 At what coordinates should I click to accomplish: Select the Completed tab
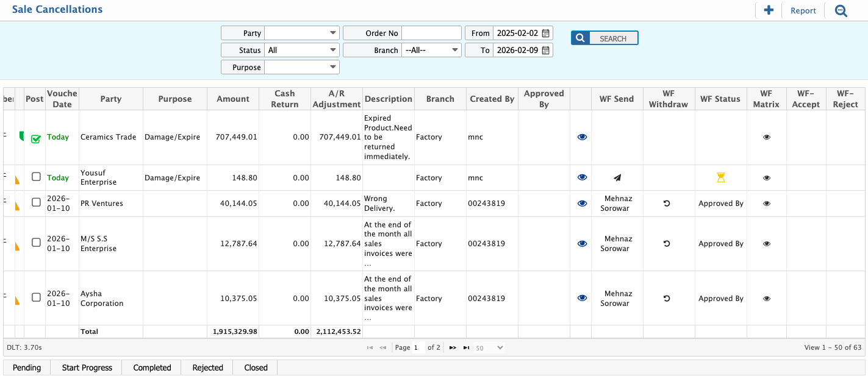[152, 367]
